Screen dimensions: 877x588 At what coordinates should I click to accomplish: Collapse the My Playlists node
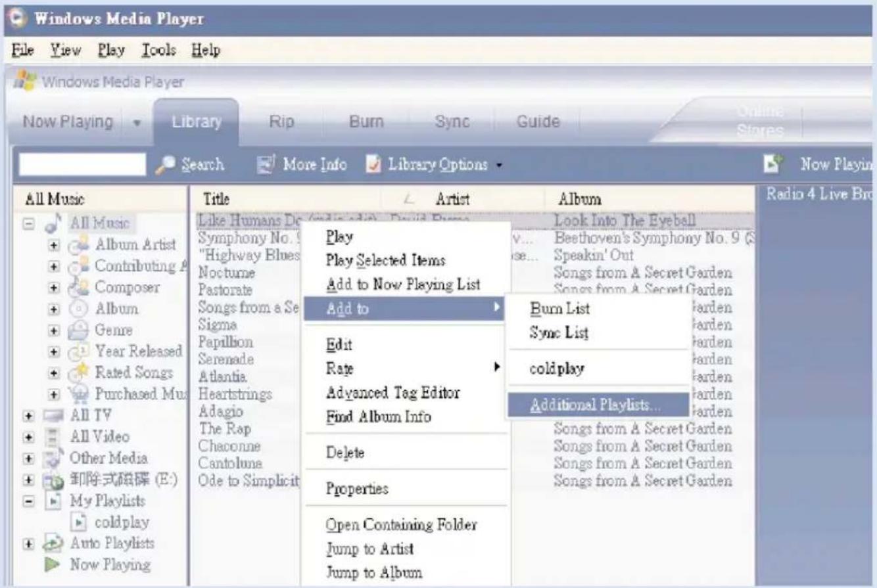coord(27,501)
